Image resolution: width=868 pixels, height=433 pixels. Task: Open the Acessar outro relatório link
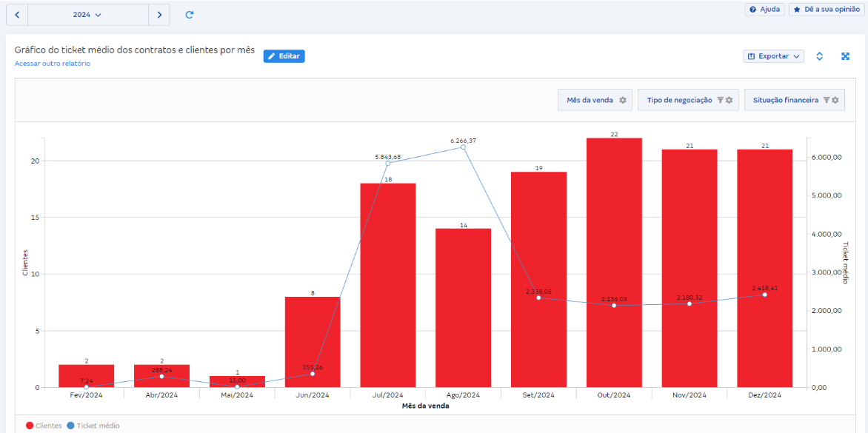[52, 63]
